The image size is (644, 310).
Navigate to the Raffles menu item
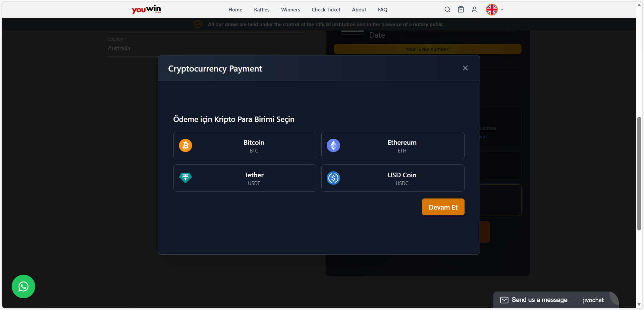[261, 9]
